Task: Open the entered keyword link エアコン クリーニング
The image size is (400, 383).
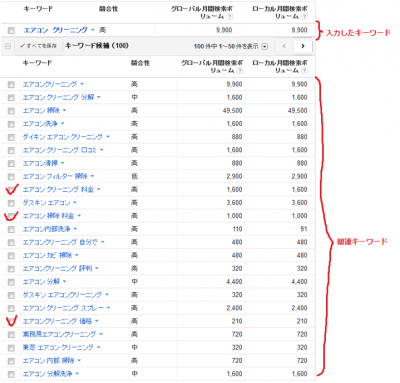Action: tap(55, 30)
